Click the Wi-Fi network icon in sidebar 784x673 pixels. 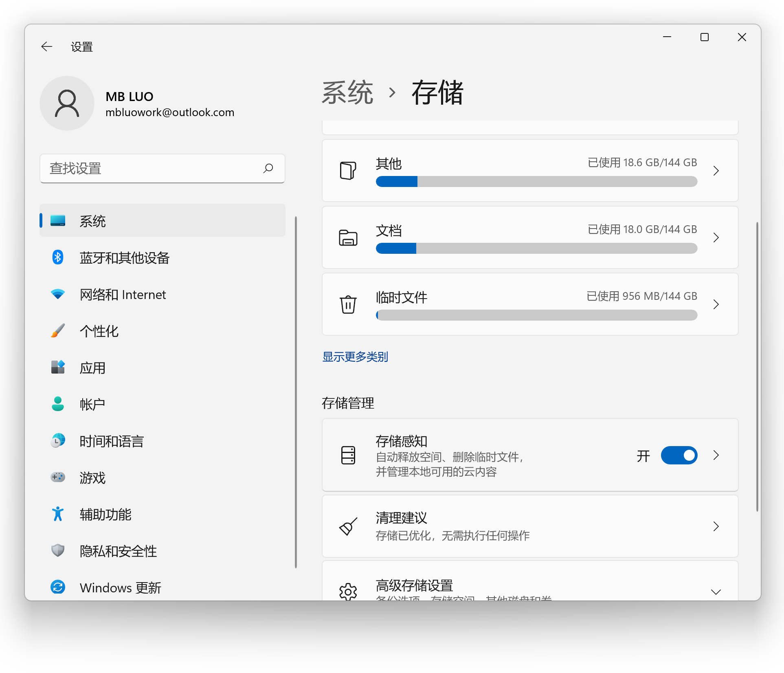58,294
